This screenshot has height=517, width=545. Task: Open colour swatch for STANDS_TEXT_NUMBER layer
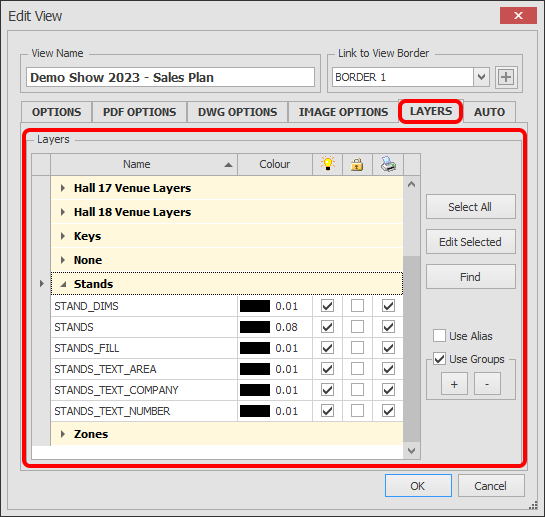[x=255, y=411]
